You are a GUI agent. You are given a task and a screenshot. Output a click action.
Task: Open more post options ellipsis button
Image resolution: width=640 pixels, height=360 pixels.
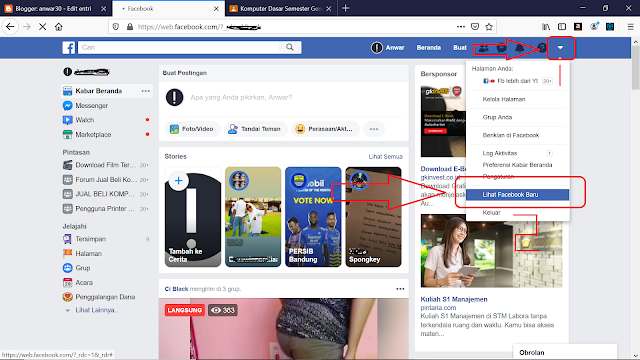[x=374, y=129]
